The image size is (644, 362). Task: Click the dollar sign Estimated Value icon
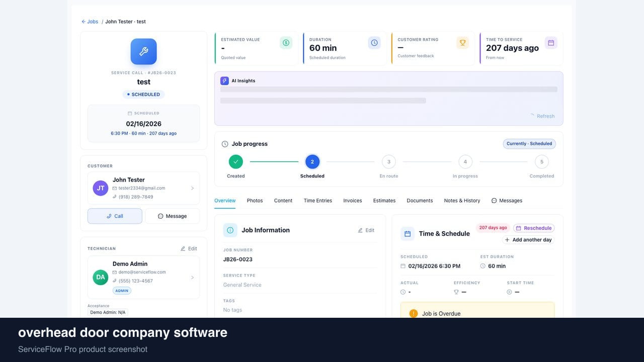(286, 43)
